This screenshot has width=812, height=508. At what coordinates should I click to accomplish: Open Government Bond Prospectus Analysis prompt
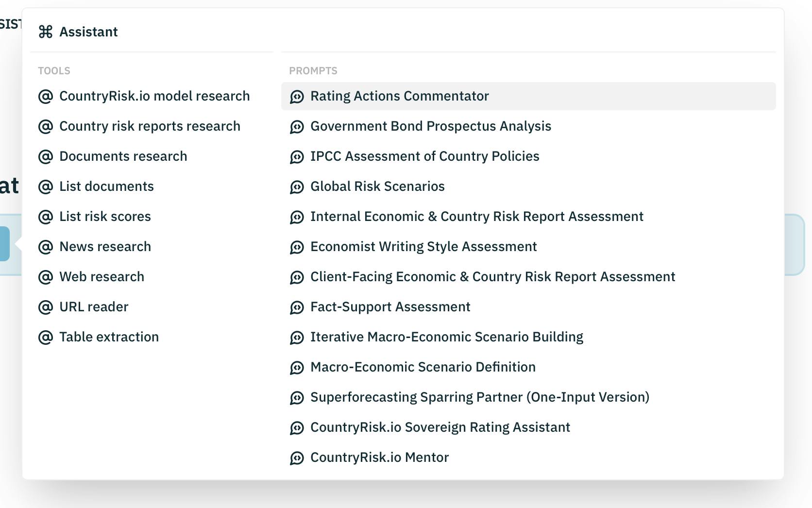click(x=430, y=126)
